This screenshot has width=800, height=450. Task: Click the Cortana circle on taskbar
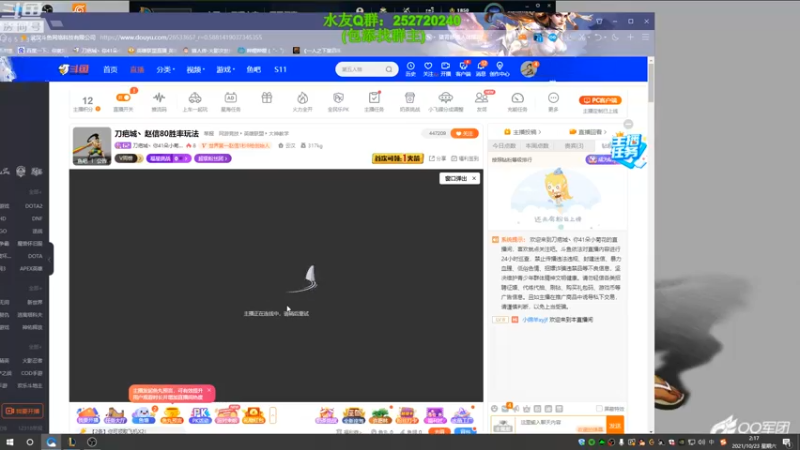point(30,442)
